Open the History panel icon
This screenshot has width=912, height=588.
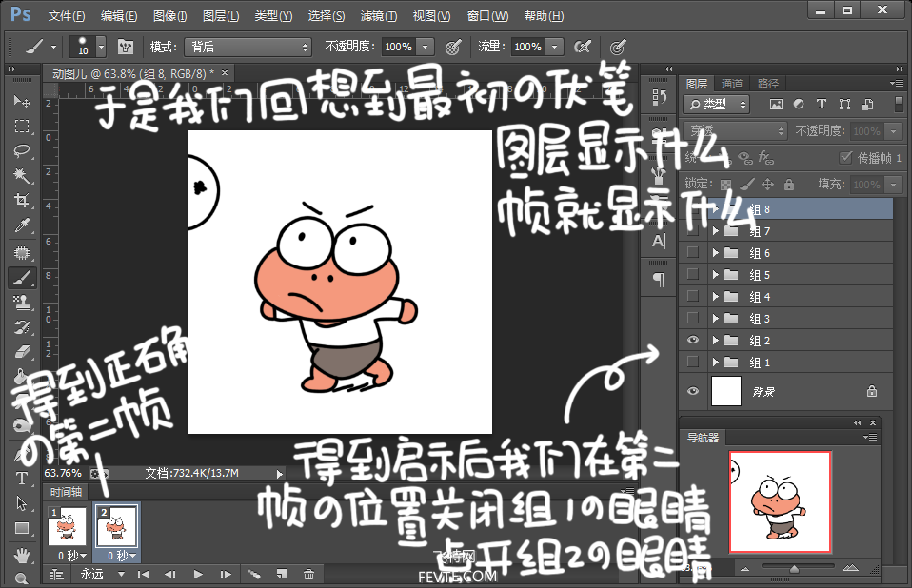659,96
